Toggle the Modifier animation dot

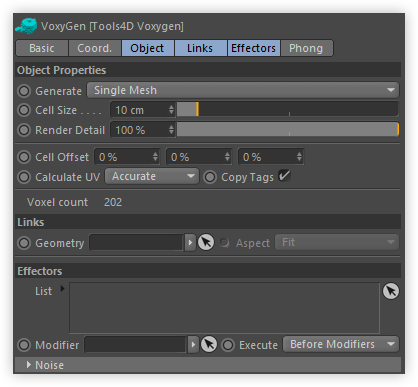pyautogui.click(x=24, y=345)
